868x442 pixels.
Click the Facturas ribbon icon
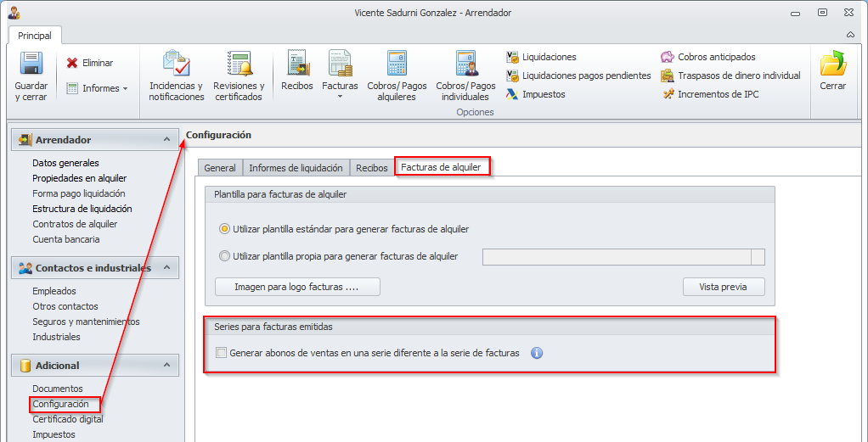click(340, 63)
